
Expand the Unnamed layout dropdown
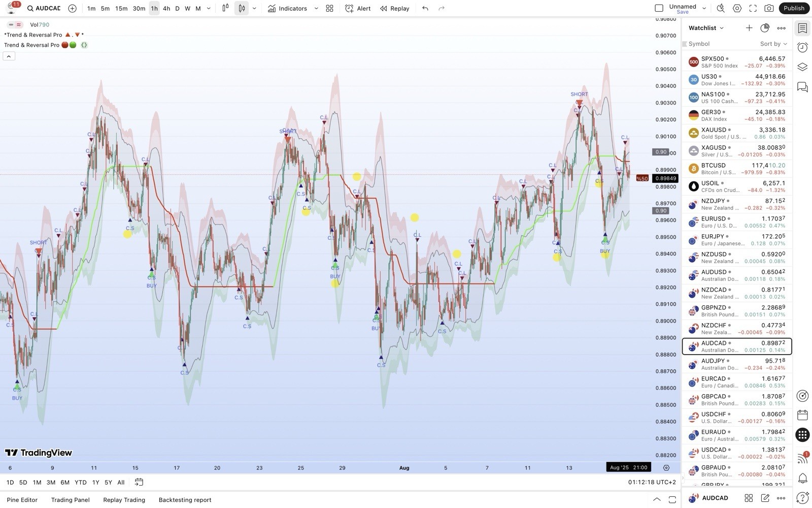(704, 8)
